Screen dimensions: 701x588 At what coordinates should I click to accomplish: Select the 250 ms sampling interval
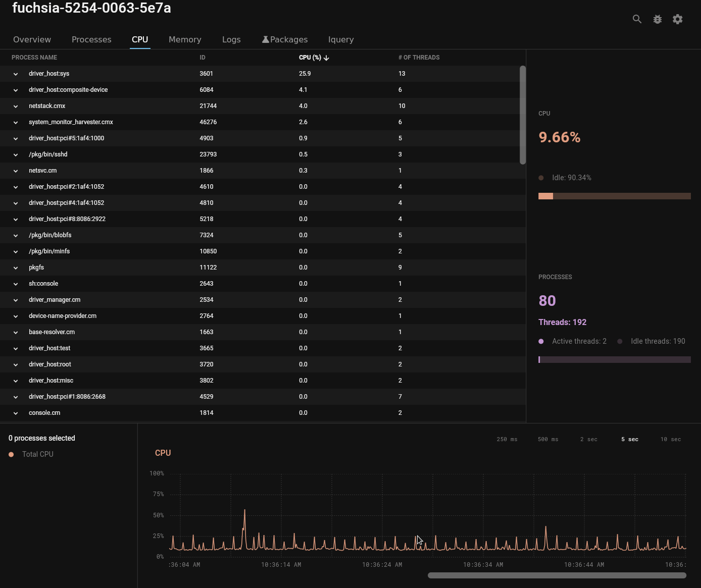pyautogui.click(x=507, y=439)
